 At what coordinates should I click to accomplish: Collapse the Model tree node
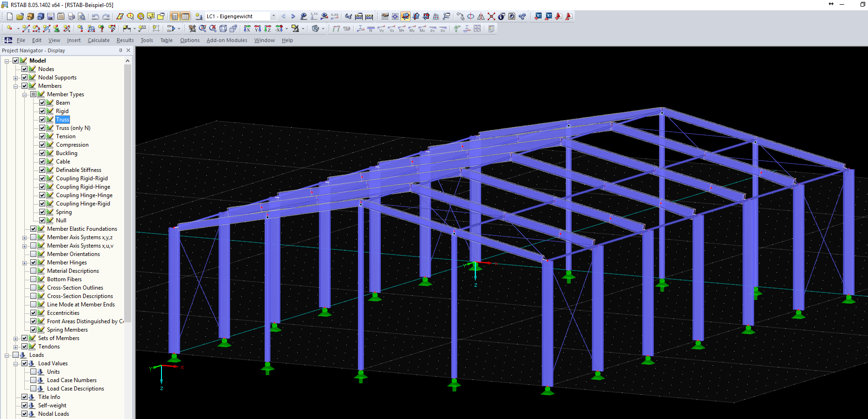[7, 61]
